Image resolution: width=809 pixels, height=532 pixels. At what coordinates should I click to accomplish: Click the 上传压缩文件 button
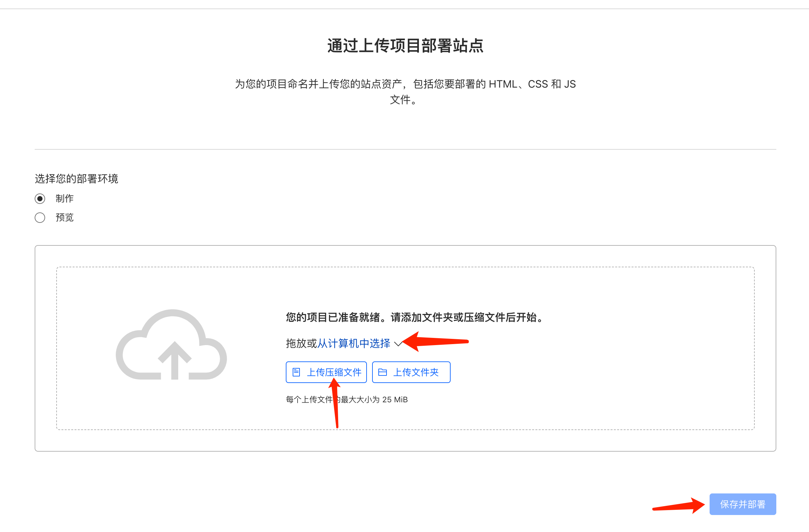[x=326, y=372]
